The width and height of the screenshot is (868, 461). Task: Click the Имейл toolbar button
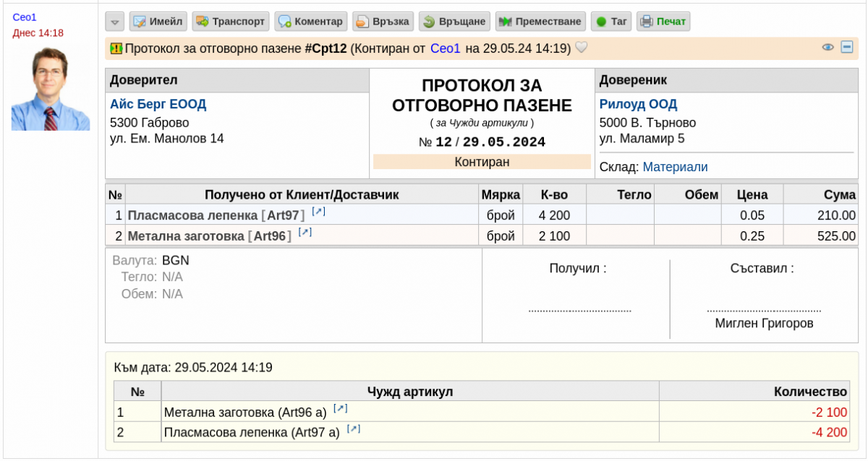tap(158, 22)
